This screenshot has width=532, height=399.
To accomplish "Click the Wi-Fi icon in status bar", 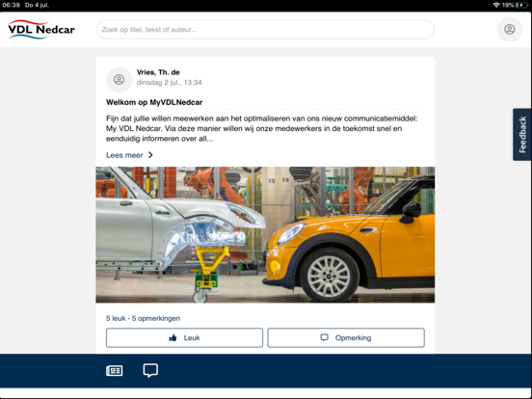I will click(496, 5).
